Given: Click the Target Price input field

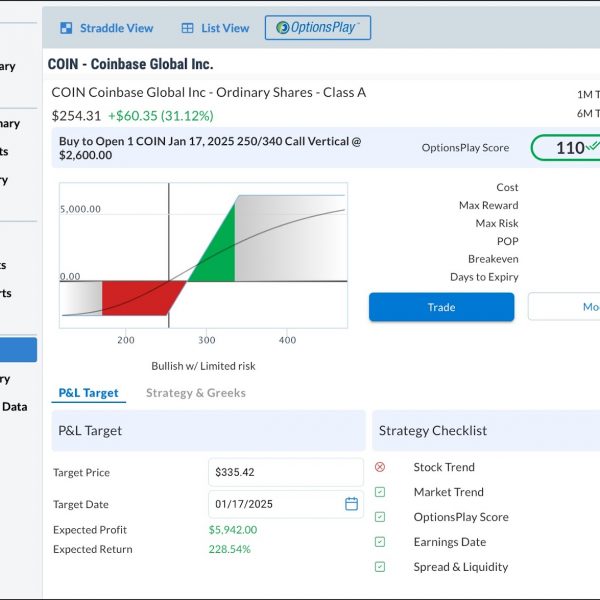Looking at the screenshot, I should pyautogui.click(x=286, y=472).
